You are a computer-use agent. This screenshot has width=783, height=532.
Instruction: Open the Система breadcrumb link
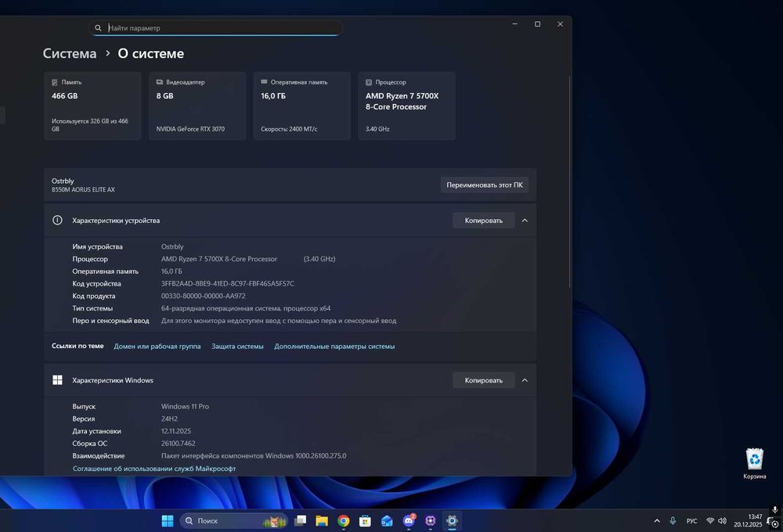point(70,53)
